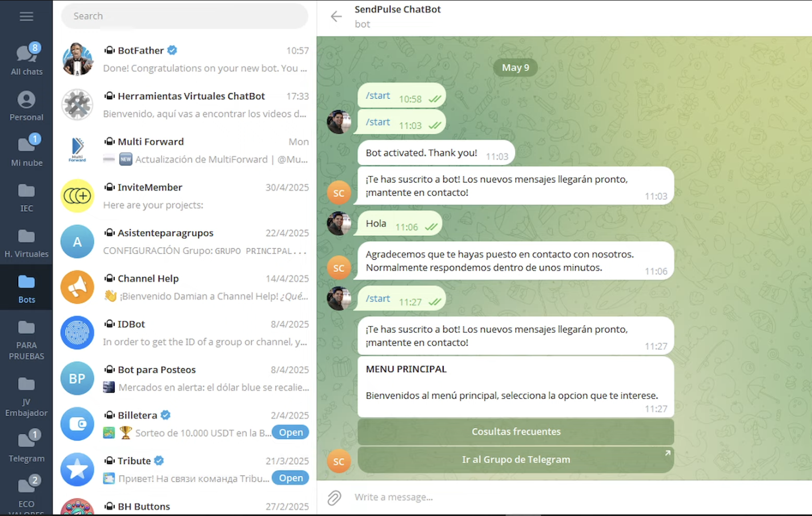Click Tribute's verified badge
Screen dimensions: 812x516
point(159,461)
